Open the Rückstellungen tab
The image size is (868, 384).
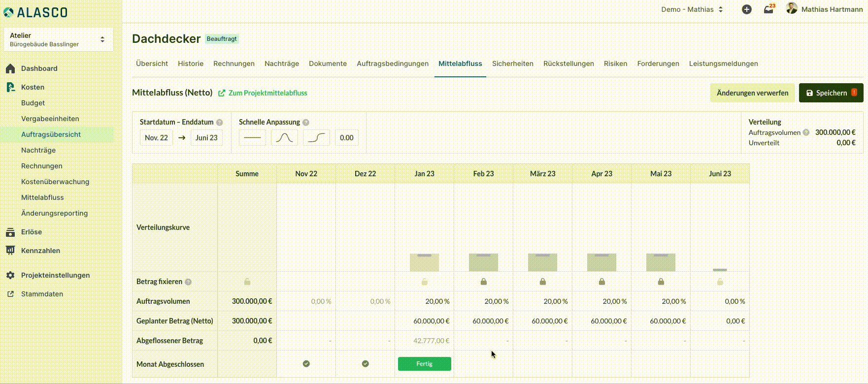coord(568,64)
